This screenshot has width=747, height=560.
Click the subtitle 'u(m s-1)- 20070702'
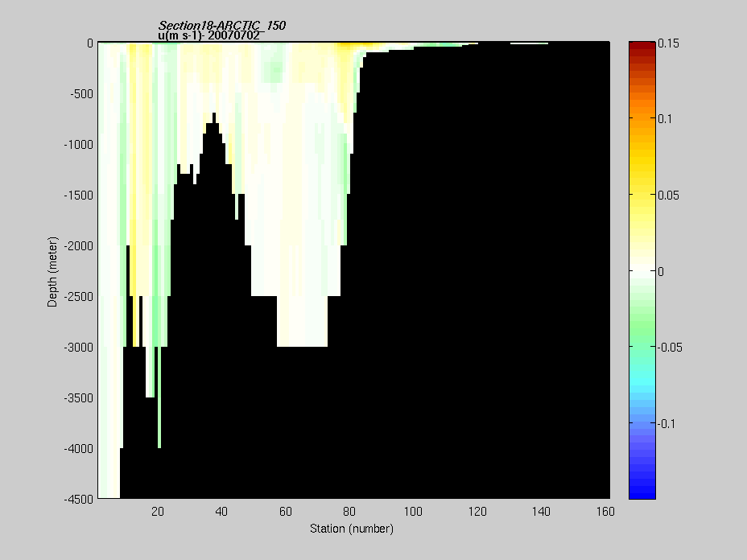tap(209, 35)
